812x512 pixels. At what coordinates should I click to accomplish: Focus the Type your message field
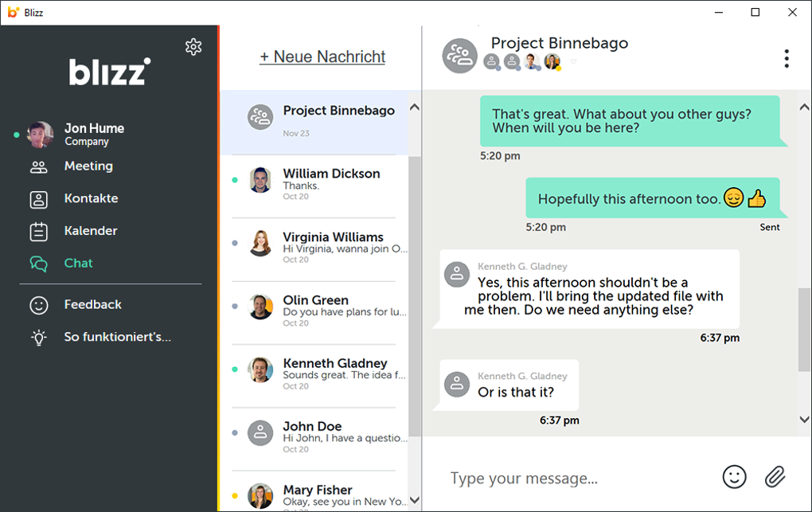click(x=573, y=478)
